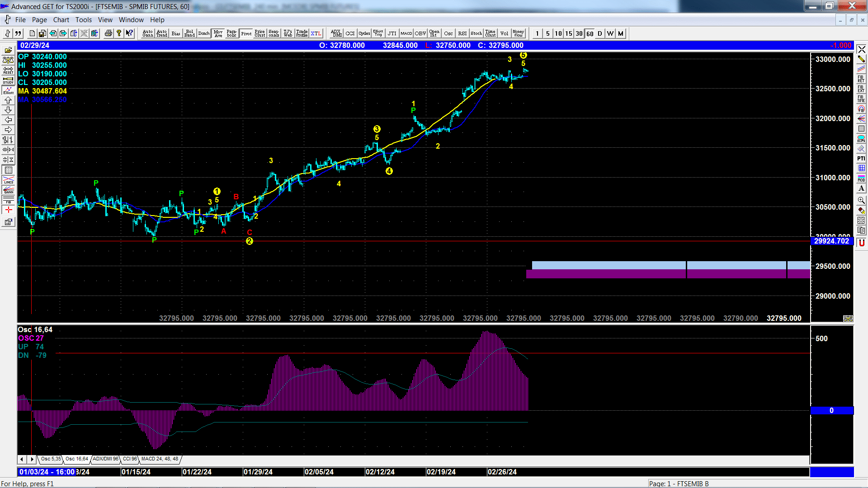868x488 pixels.
Task: Select the MOB make-or-break tool
Action: [x=861, y=178]
